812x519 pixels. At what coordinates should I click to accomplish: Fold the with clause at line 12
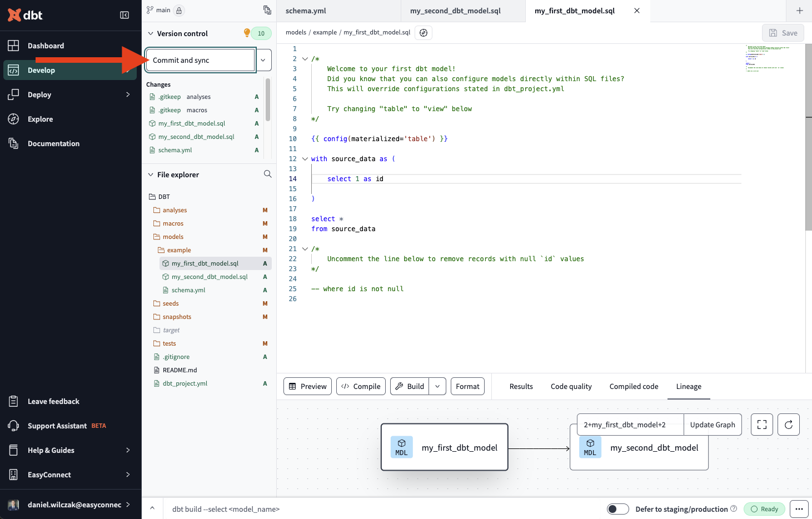click(x=305, y=159)
